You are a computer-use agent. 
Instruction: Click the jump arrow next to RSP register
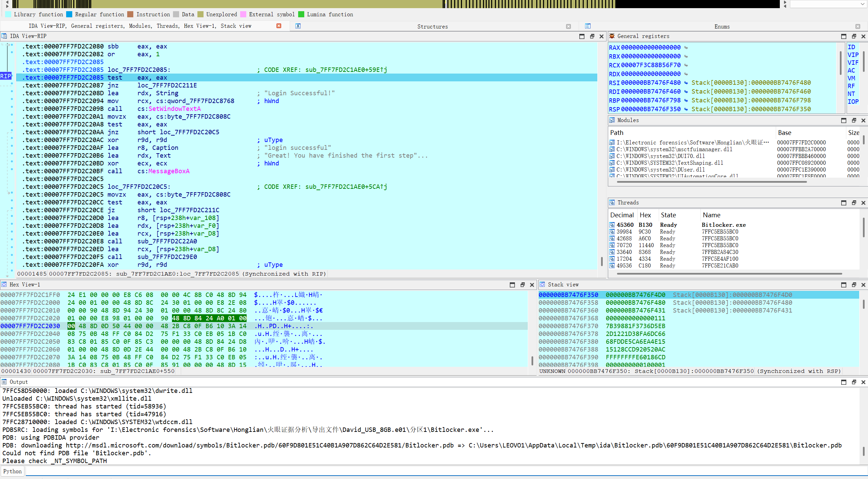point(686,109)
